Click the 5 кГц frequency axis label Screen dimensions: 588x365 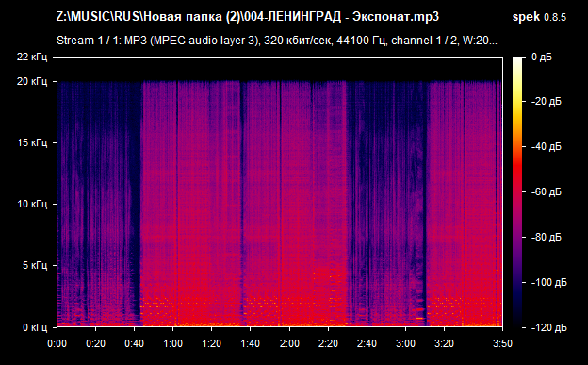[35, 265]
